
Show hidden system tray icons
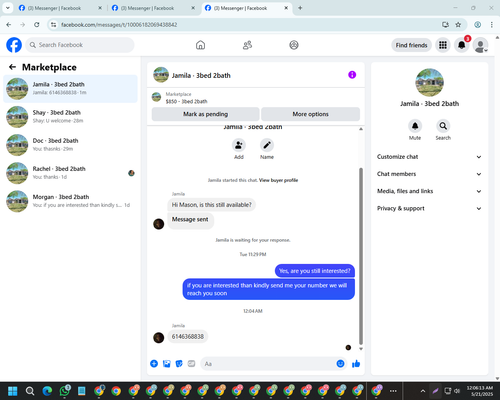pos(423,391)
